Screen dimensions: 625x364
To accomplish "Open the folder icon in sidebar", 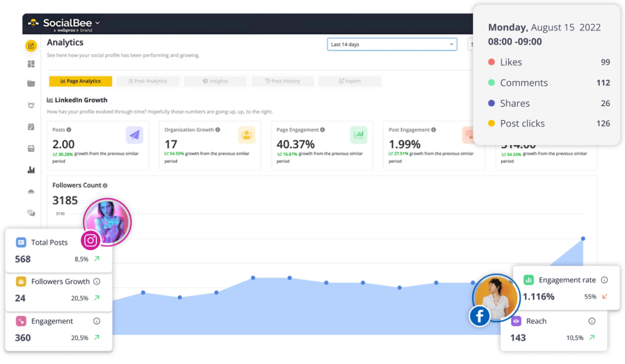I will (x=31, y=84).
